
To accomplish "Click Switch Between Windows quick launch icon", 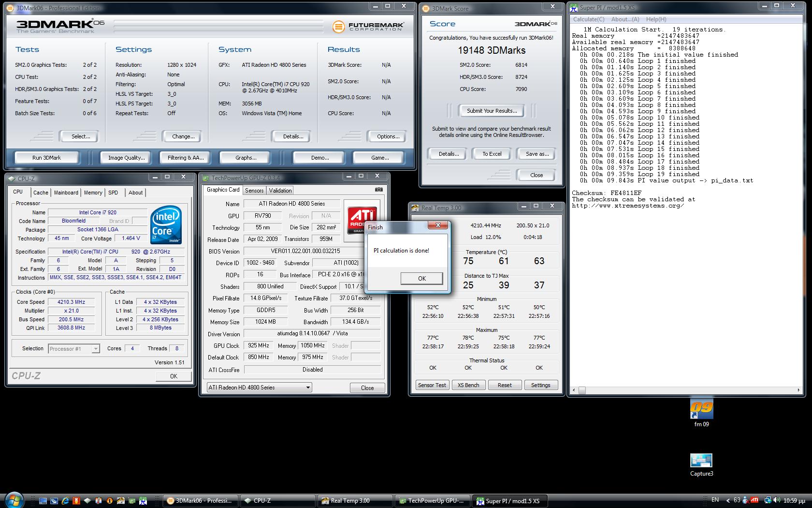I will 54,501.
